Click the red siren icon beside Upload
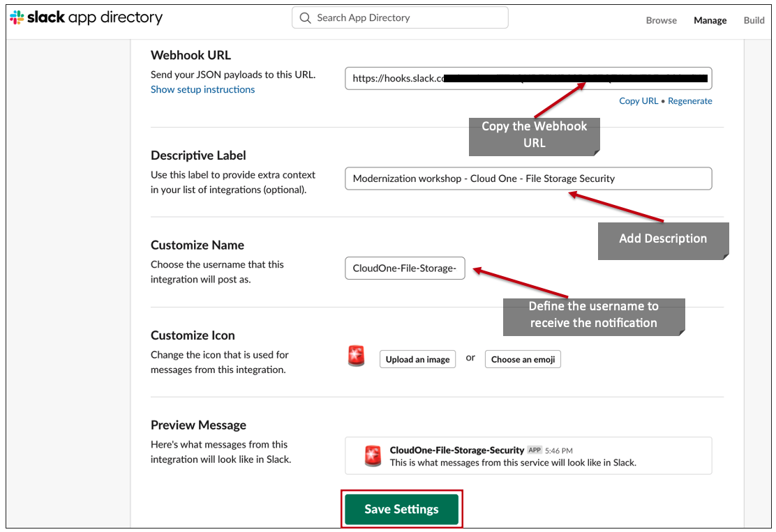 tap(357, 356)
